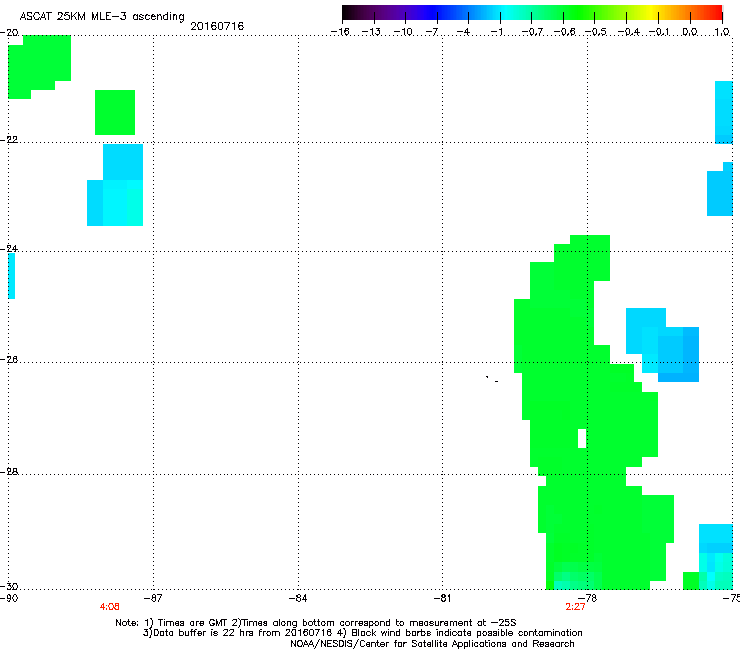Select the date label 20160716

pos(217,26)
